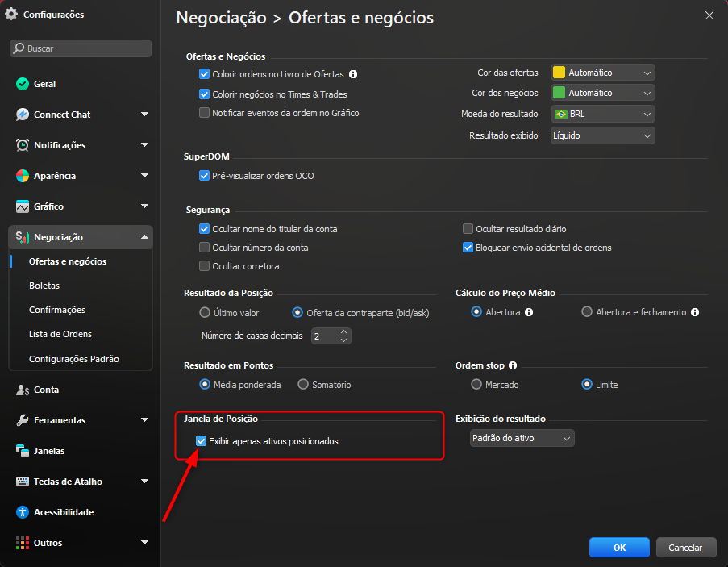Expand Connect Chat section arrow

point(145,115)
